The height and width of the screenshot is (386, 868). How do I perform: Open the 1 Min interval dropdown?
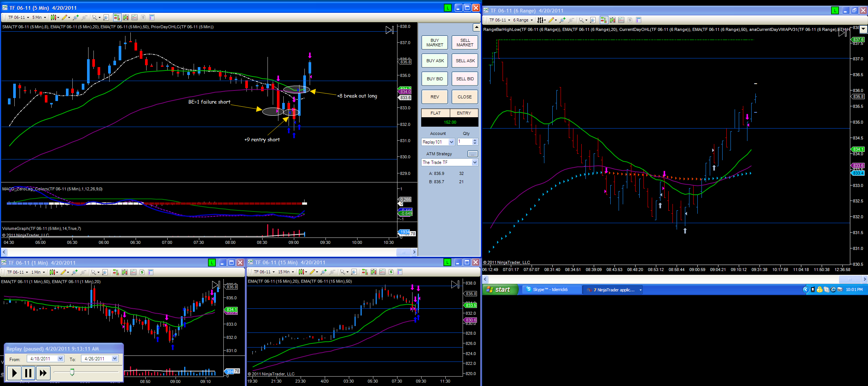pos(38,272)
